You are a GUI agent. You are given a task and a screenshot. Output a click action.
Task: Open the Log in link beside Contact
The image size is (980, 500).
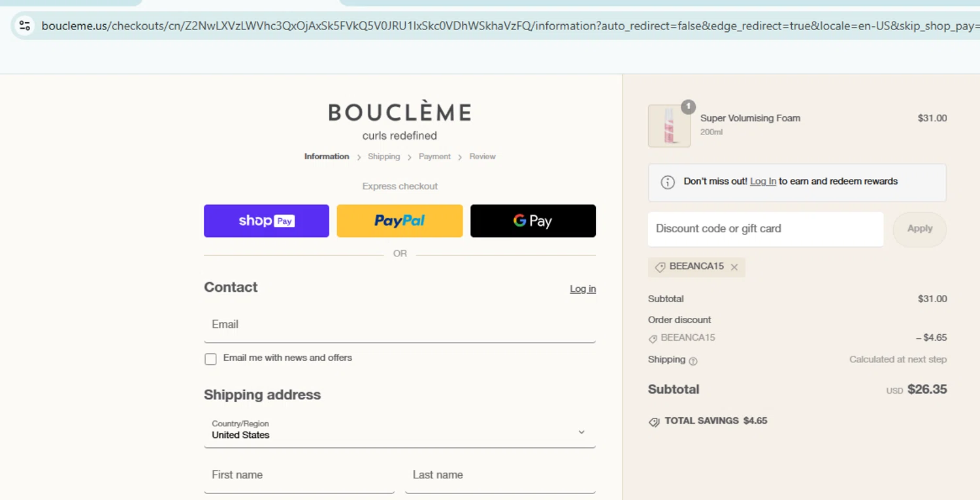click(x=583, y=289)
